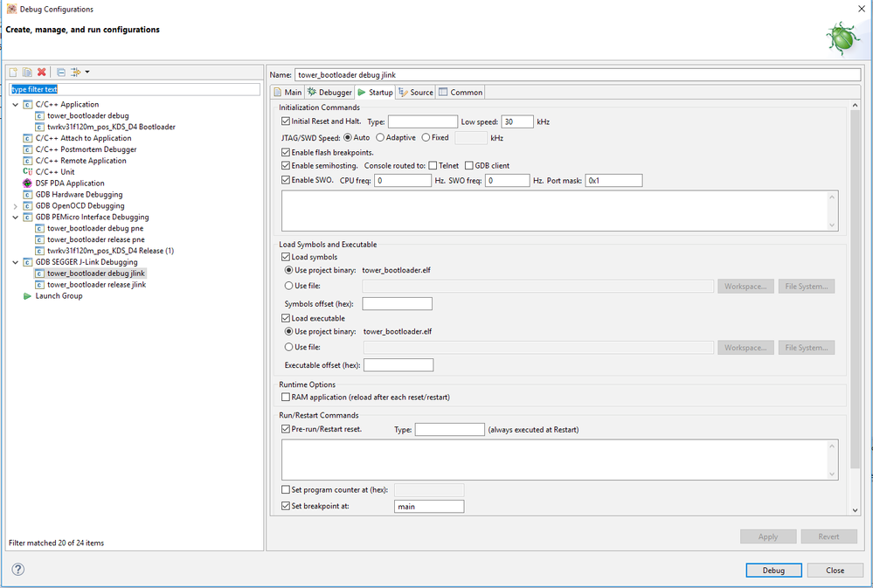873x588 pixels.
Task: Toggle the Initial Reset and Halt checkbox
Action: tap(286, 121)
